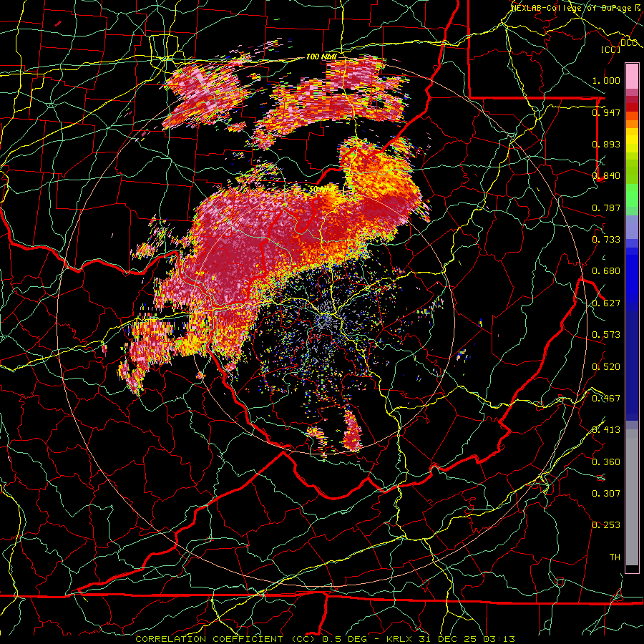Select the 0.573 scale value
The height and width of the screenshot is (644, 644).
tap(606, 335)
